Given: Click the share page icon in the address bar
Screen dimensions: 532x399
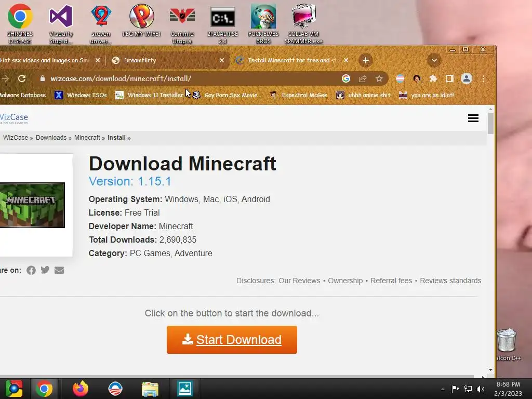Looking at the screenshot, I should point(362,79).
